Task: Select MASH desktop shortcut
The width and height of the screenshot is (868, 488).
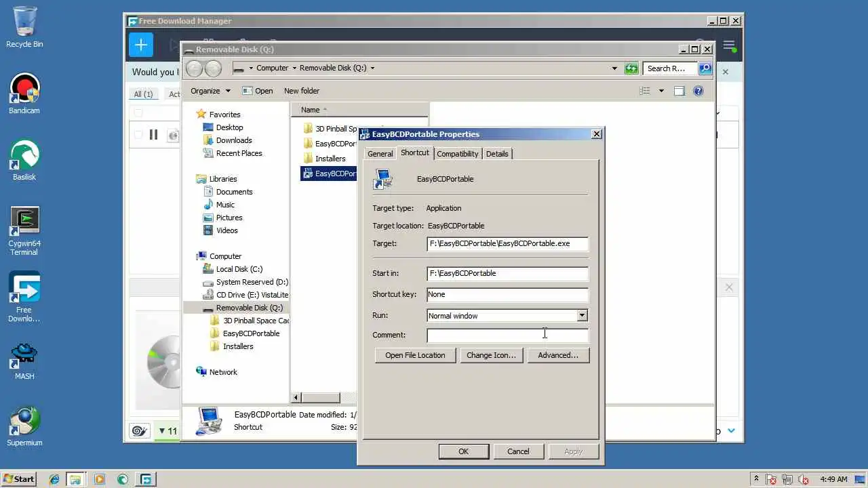Action: pos(24,362)
